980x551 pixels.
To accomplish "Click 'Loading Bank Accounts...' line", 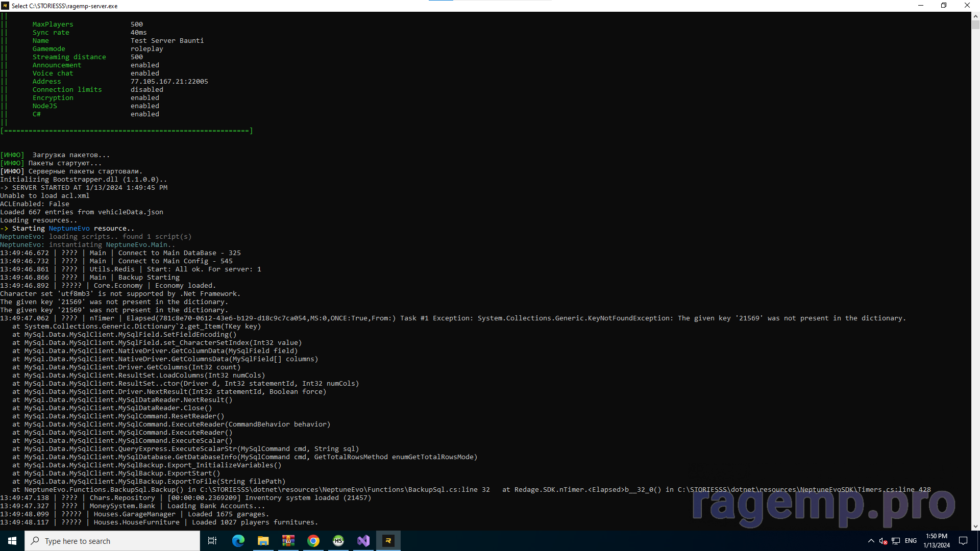I will (133, 506).
